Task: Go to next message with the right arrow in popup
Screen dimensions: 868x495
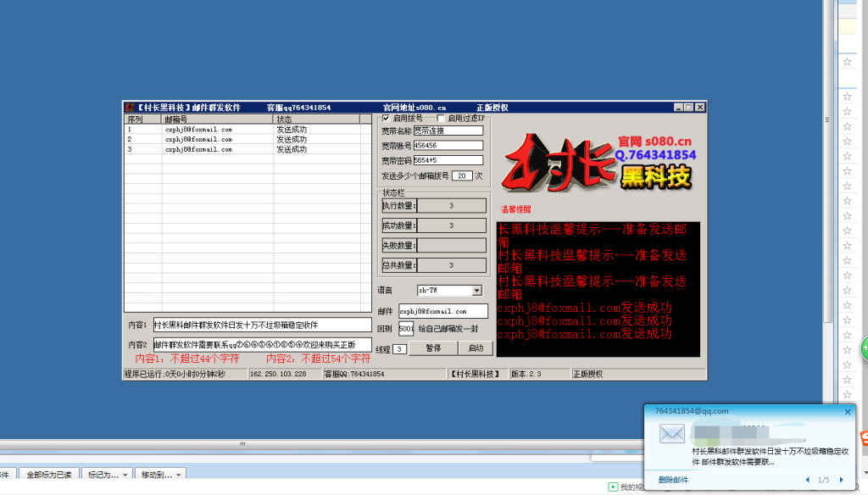Action: pyautogui.click(x=842, y=479)
